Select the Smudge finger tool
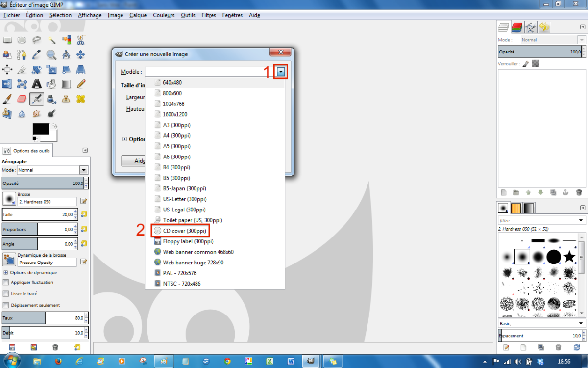 tap(37, 113)
